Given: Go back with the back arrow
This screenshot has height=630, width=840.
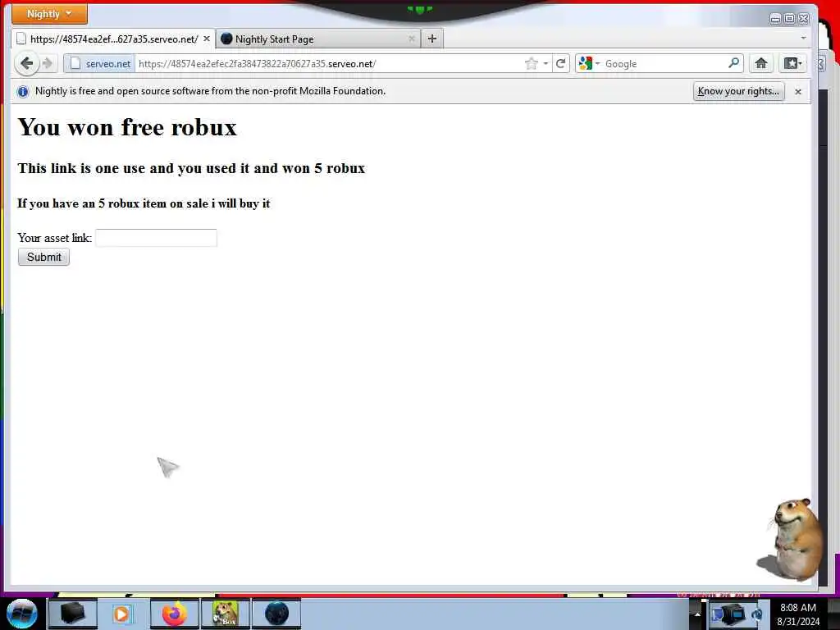Looking at the screenshot, I should [x=26, y=64].
